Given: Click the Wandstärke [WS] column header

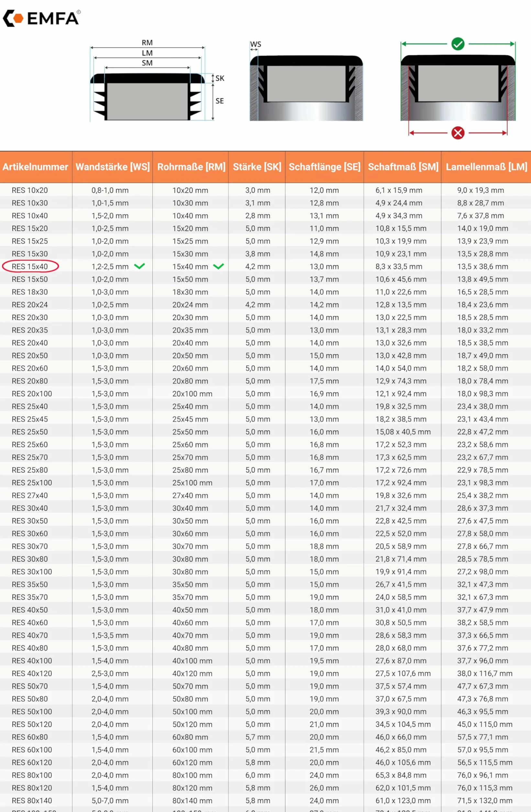Looking at the screenshot, I should click(113, 167).
